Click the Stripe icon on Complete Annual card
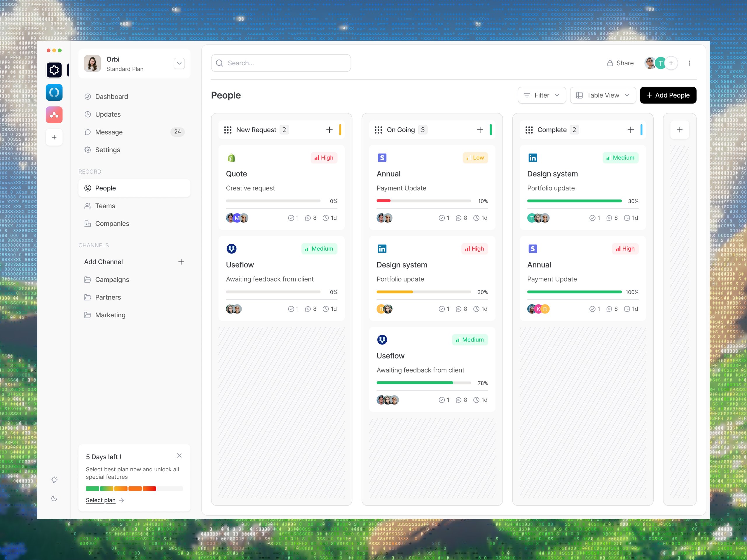The width and height of the screenshot is (747, 560). [533, 249]
